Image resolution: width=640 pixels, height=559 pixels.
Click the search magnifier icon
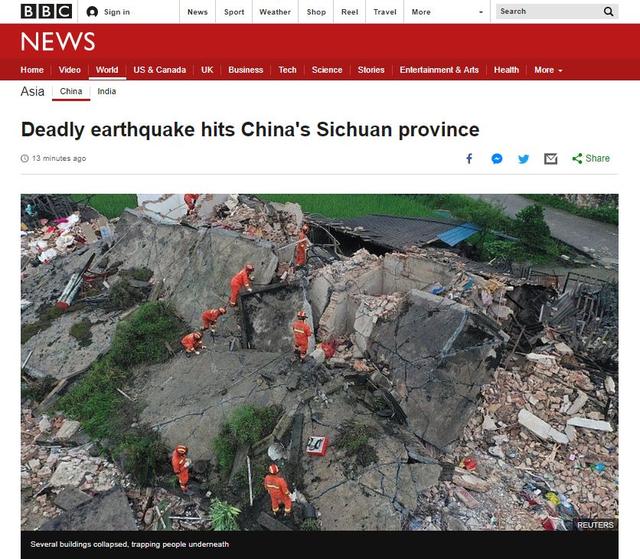pos(608,11)
